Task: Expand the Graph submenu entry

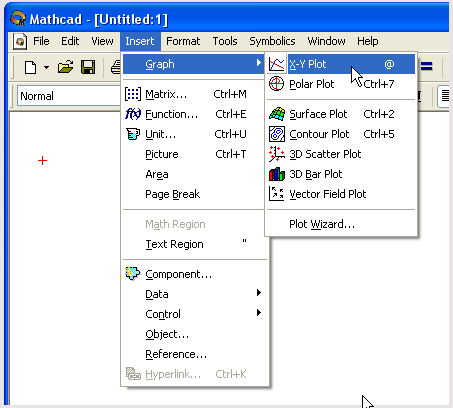Action: (x=194, y=64)
